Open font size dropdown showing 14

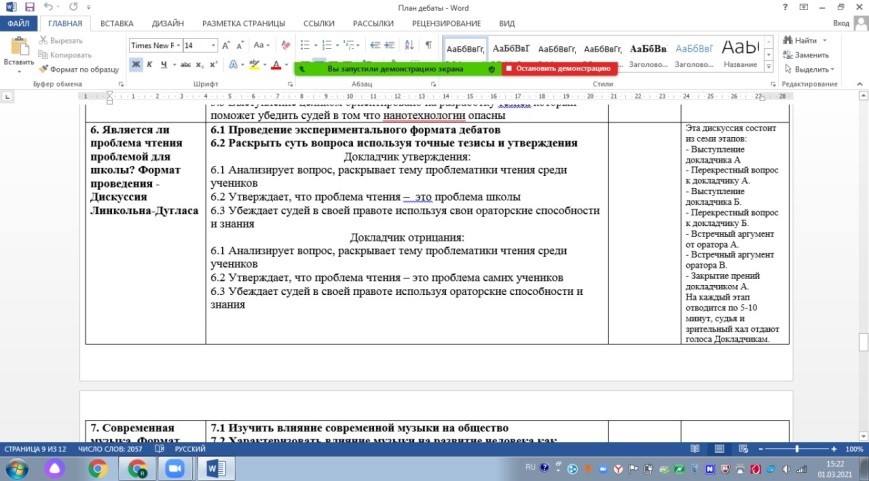pyautogui.click(x=213, y=45)
